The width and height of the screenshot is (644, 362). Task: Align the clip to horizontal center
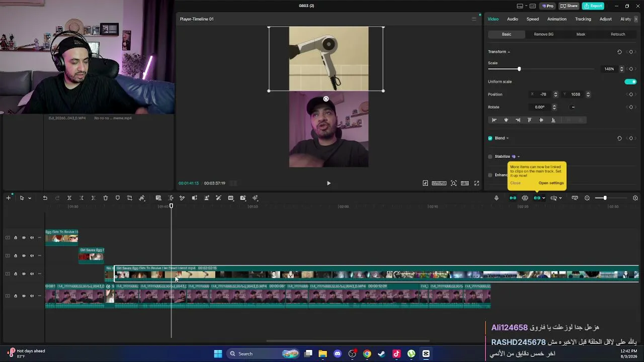pos(506,120)
